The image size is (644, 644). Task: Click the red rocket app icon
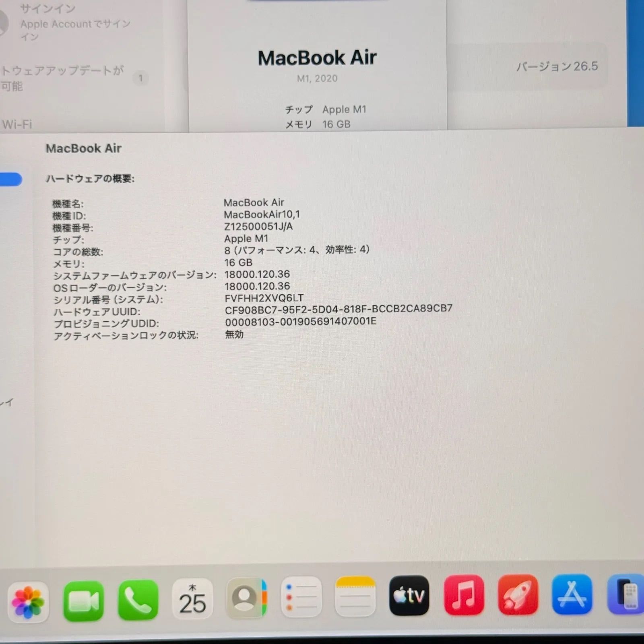[x=518, y=594]
